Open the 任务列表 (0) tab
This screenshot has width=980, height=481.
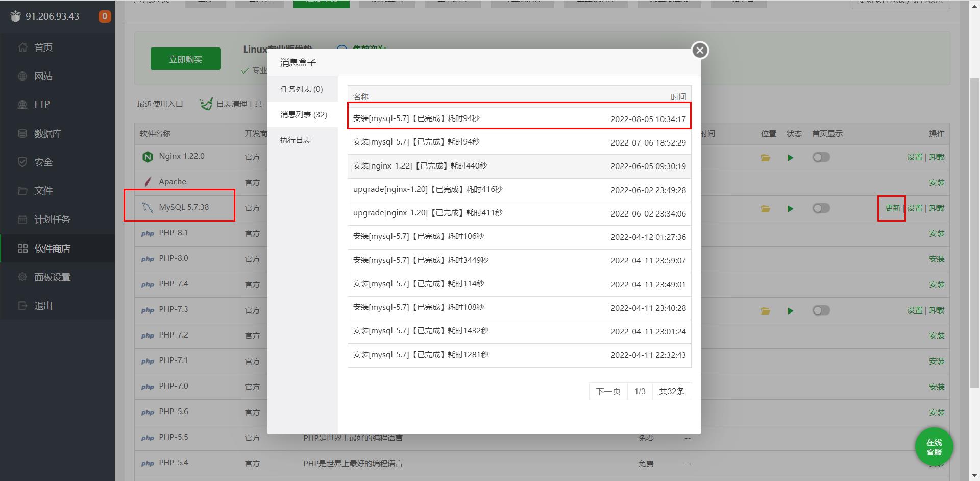tap(302, 89)
